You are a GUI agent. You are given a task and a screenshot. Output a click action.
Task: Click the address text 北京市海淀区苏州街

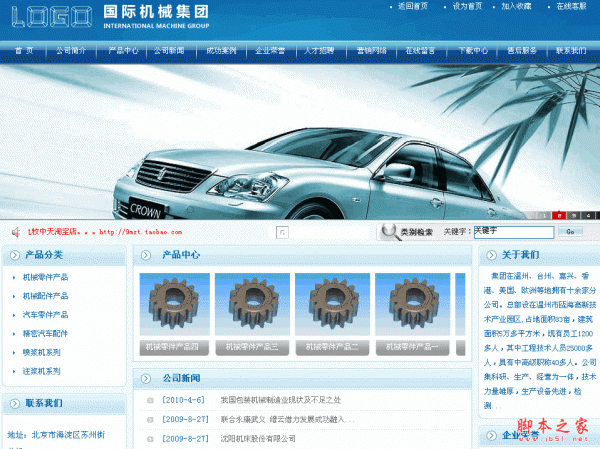pyautogui.click(x=68, y=435)
